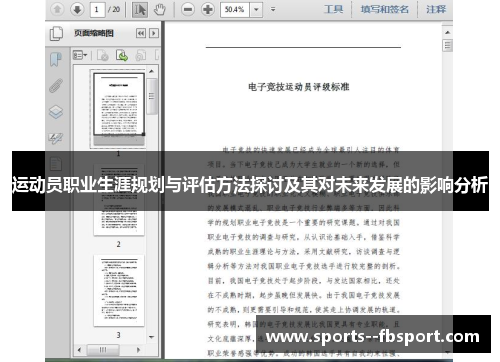This screenshot has width=500, height=362.
Task: Open the 工具 (Tools) pane
Action: [x=333, y=9]
